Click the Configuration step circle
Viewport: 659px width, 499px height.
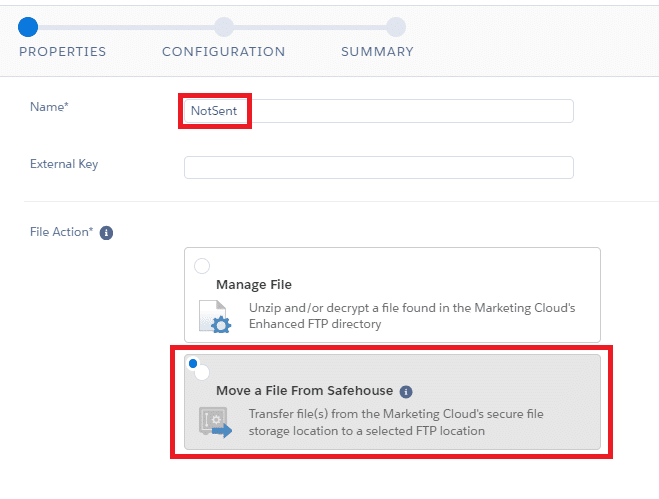[x=224, y=27]
